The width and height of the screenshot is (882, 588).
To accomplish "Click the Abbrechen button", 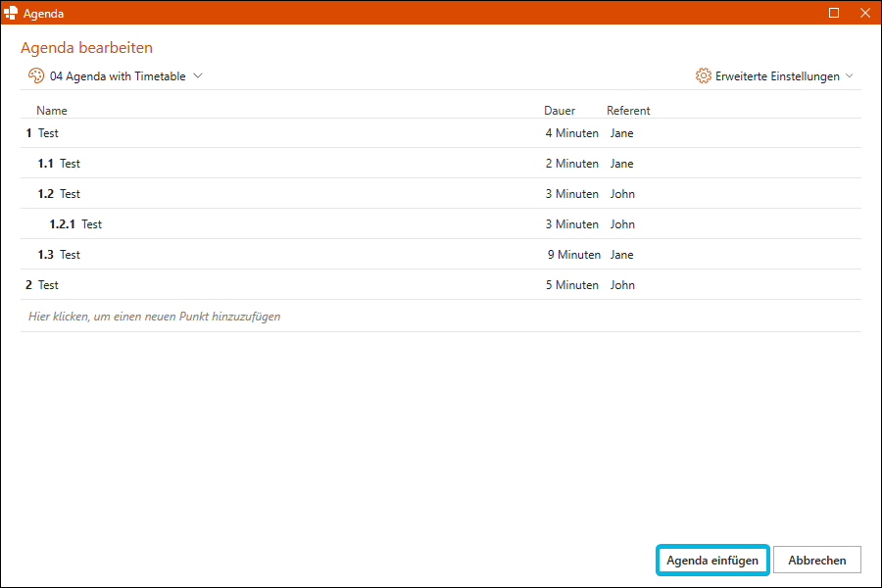I will tap(816, 560).
